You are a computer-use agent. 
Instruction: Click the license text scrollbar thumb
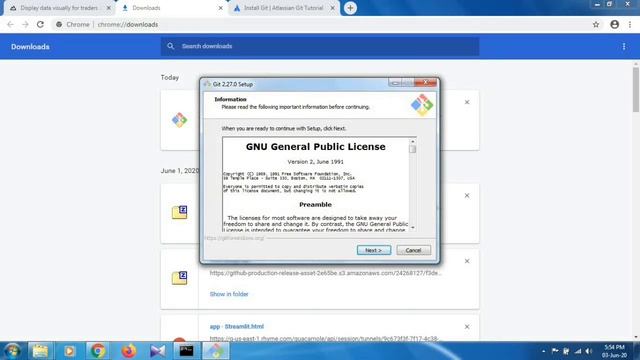click(413, 149)
